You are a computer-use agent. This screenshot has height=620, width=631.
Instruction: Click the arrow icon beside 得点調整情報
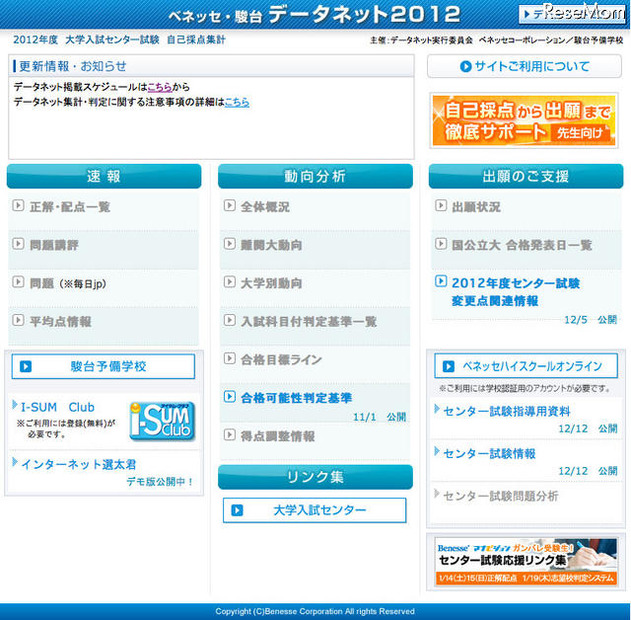[229, 435]
